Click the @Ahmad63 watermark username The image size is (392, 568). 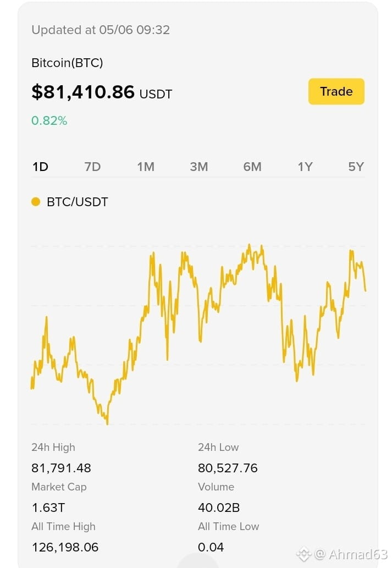pyautogui.click(x=351, y=554)
